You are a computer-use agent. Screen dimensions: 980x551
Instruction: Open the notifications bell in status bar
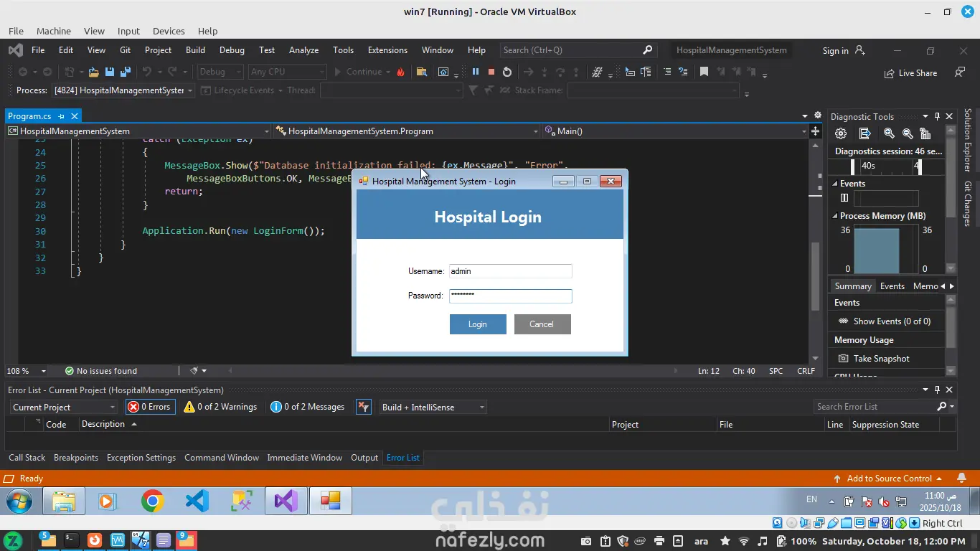tap(962, 479)
